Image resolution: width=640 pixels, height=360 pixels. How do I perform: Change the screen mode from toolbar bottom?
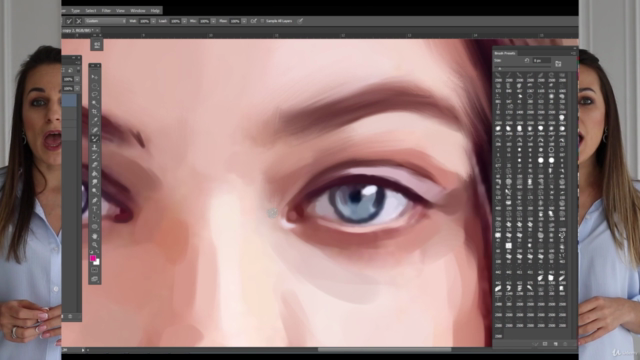pyautogui.click(x=95, y=279)
